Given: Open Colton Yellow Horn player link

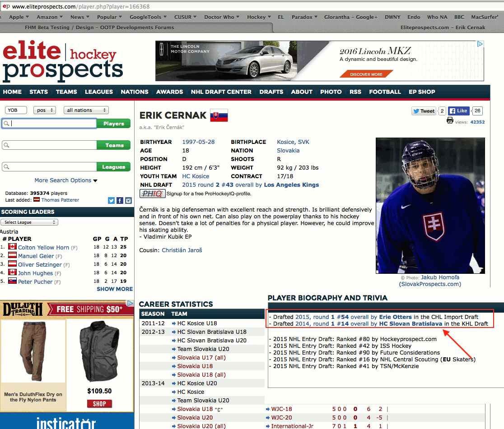Looking at the screenshot, I should pyautogui.click(x=43, y=248).
